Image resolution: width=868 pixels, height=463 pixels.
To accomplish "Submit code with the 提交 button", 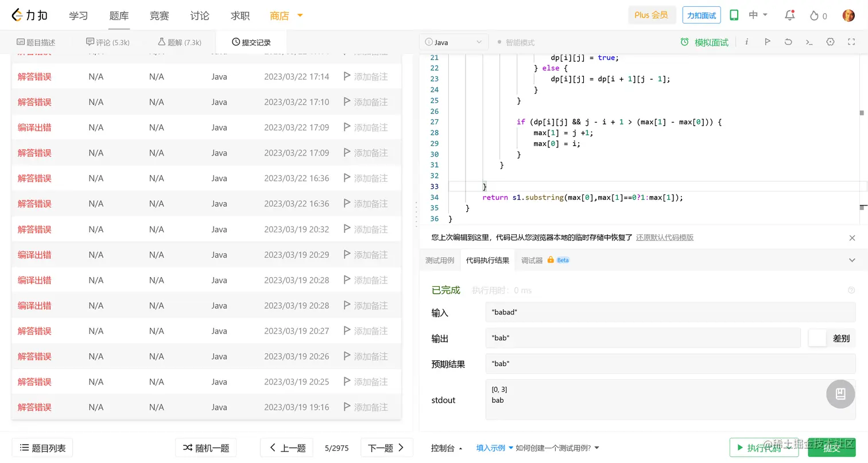I will [x=831, y=448].
